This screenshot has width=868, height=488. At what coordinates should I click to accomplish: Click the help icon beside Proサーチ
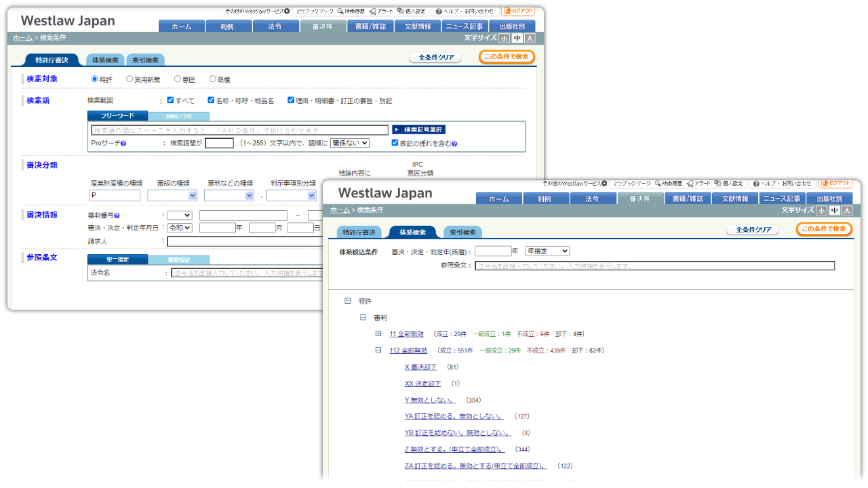pyautogui.click(x=123, y=144)
